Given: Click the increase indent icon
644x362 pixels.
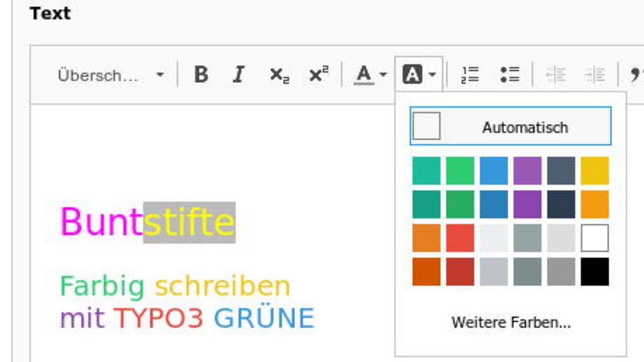Looking at the screenshot, I should (595, 75).
